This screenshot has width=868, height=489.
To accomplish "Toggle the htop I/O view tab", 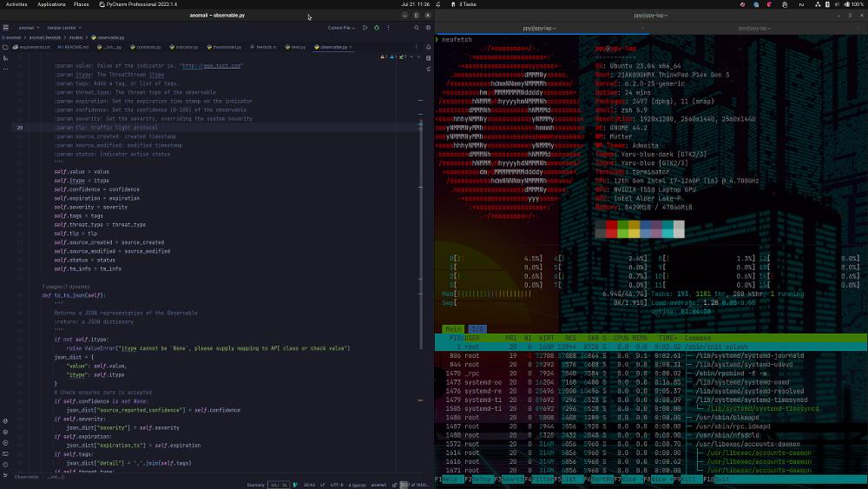I will [x=477, y=329].
